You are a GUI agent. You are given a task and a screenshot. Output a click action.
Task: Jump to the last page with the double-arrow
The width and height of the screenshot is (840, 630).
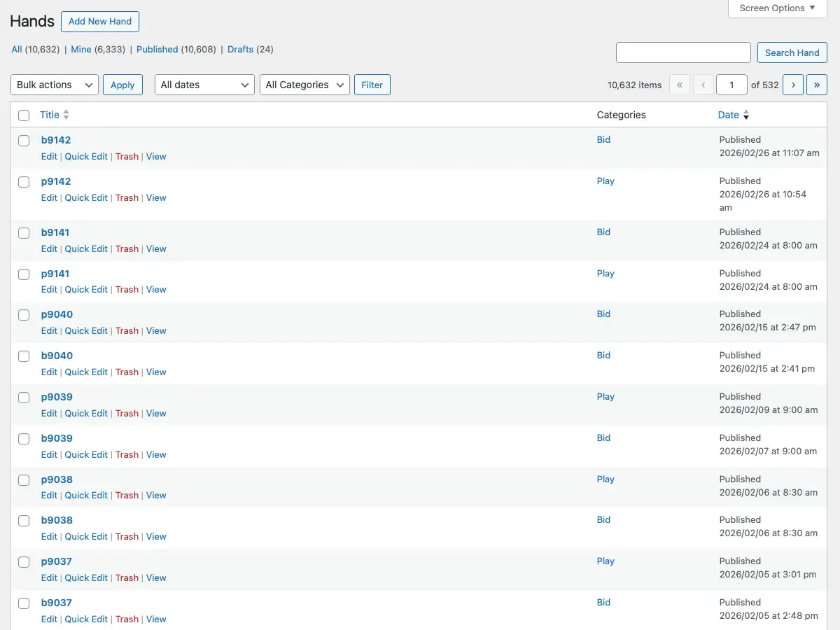(x=816, y=84)
